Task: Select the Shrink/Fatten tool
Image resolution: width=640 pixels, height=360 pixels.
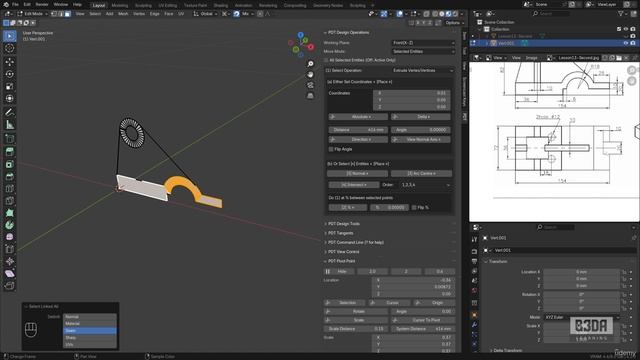Action: point(9,262)
